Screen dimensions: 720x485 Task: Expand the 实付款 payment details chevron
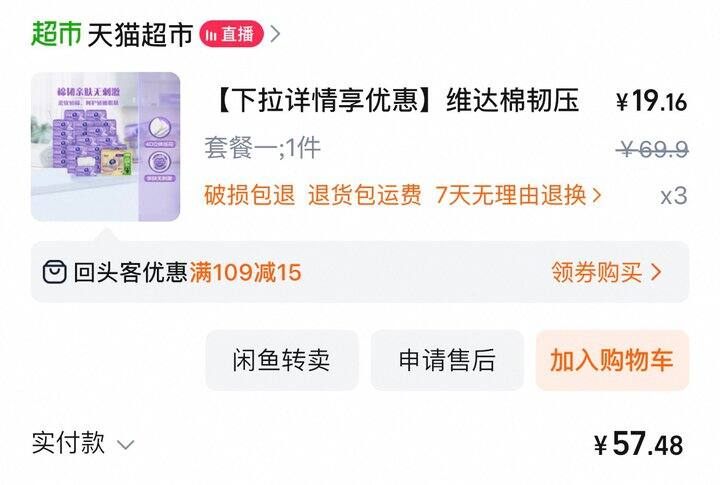(x=125, y=445)
